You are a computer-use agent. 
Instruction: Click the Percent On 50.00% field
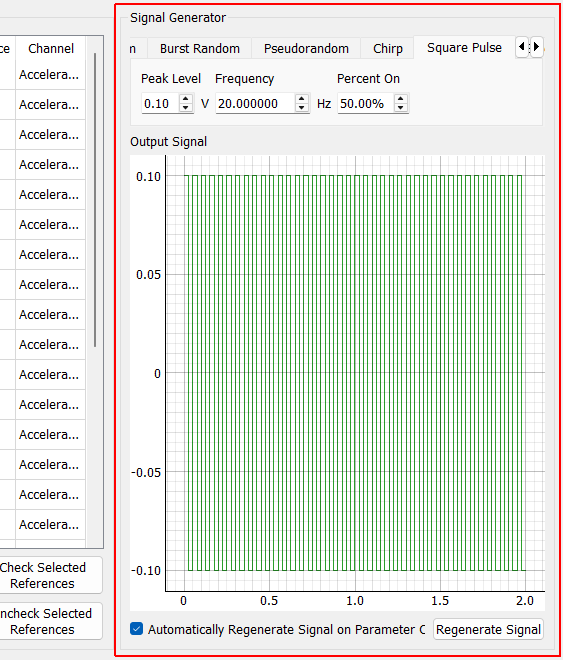[366, 104]
